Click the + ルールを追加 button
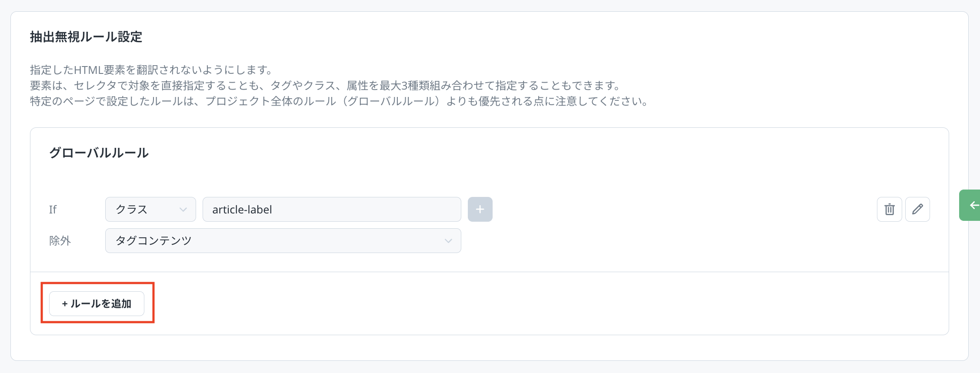 (x=97, y=303)
